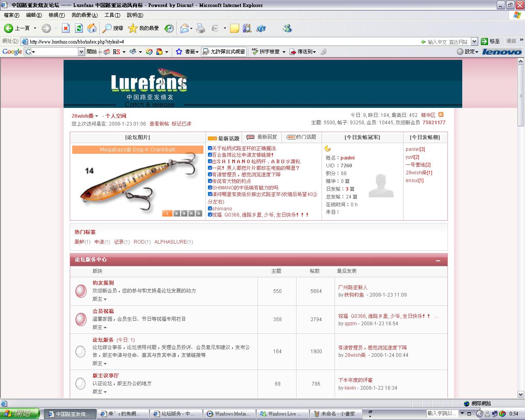Click the Google toolbar RS icon
This screenshot has width=525, height=420.
(116, 52)
